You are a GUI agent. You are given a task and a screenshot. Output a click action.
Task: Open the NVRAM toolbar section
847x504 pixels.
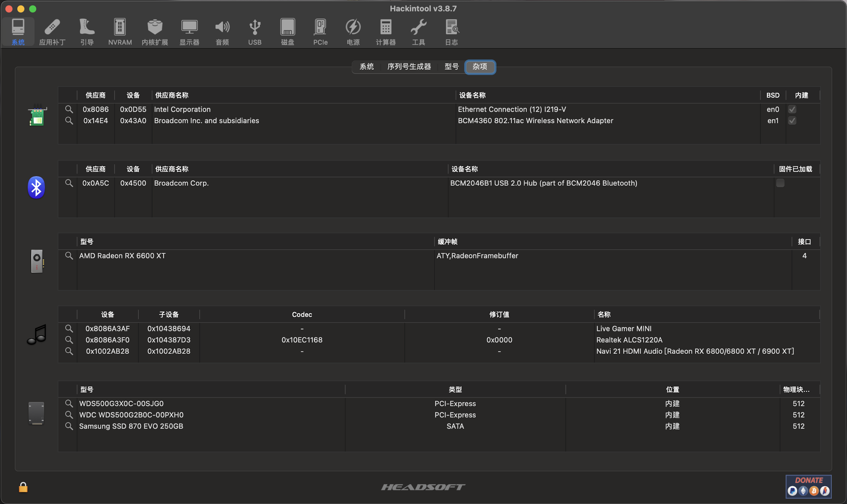pos(120,32)
